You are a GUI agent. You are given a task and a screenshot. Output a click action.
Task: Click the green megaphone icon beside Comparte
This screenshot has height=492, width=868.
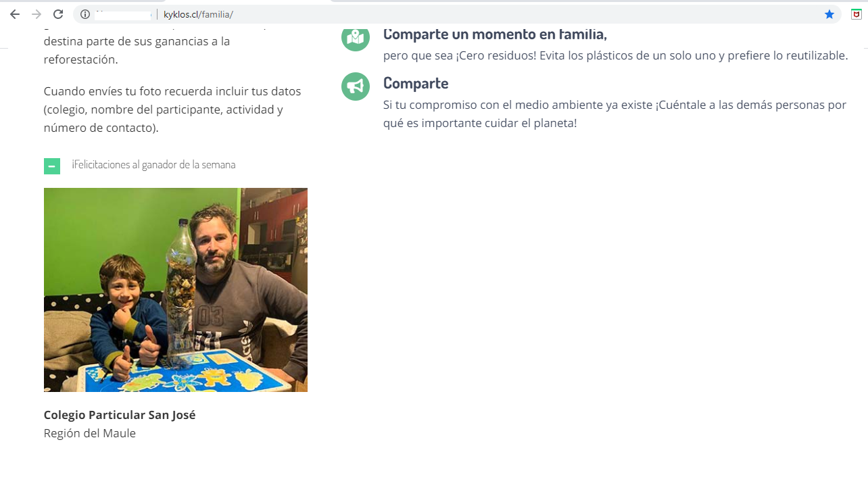pos(356,87)
